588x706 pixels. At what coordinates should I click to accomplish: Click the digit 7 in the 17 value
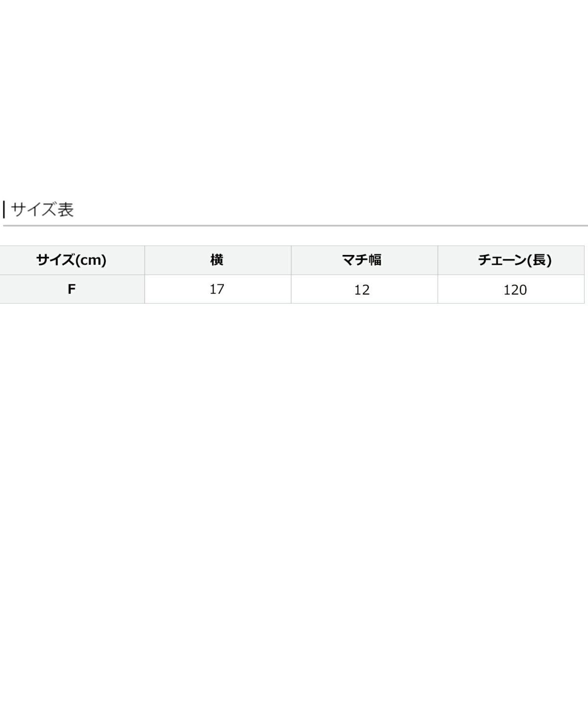pos(220,289)
